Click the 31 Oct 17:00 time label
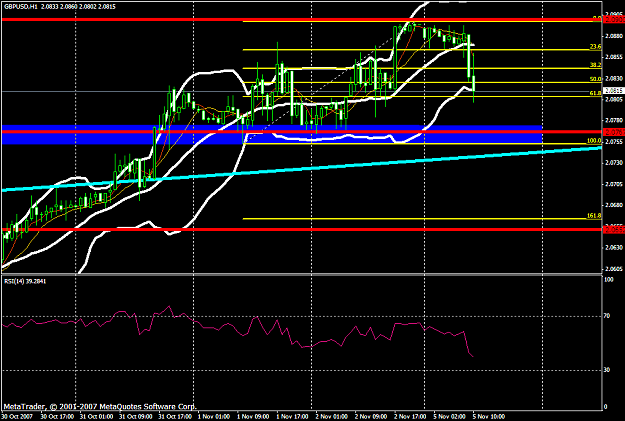 pyautogui.click(x=175, y=417)
